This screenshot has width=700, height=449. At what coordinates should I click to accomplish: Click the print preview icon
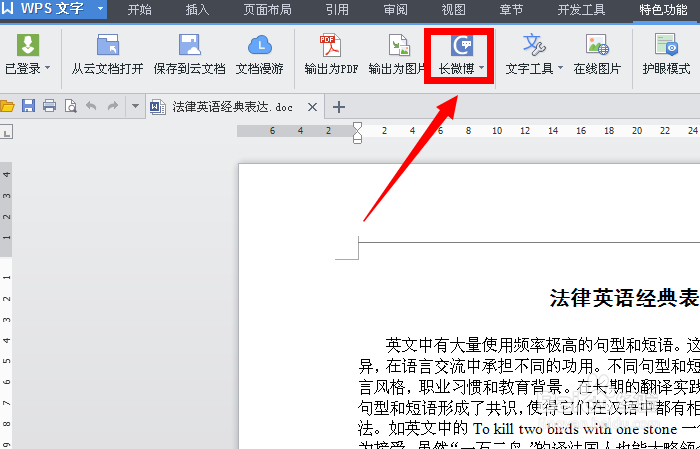tap(71, 106)
